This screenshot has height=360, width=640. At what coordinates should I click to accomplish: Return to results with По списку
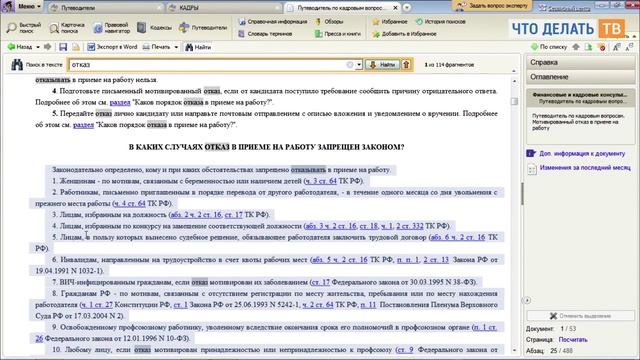[549, 47]
